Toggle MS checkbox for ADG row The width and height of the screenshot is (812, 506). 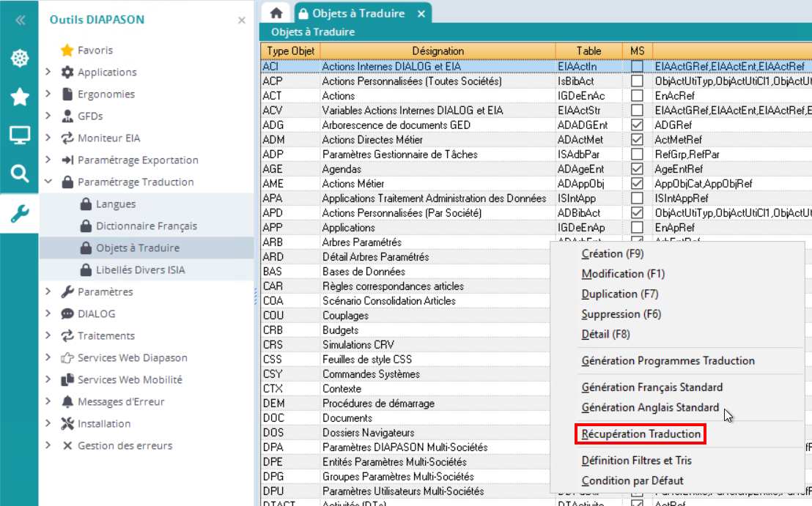pyautogui.click(x=637, y=125)
